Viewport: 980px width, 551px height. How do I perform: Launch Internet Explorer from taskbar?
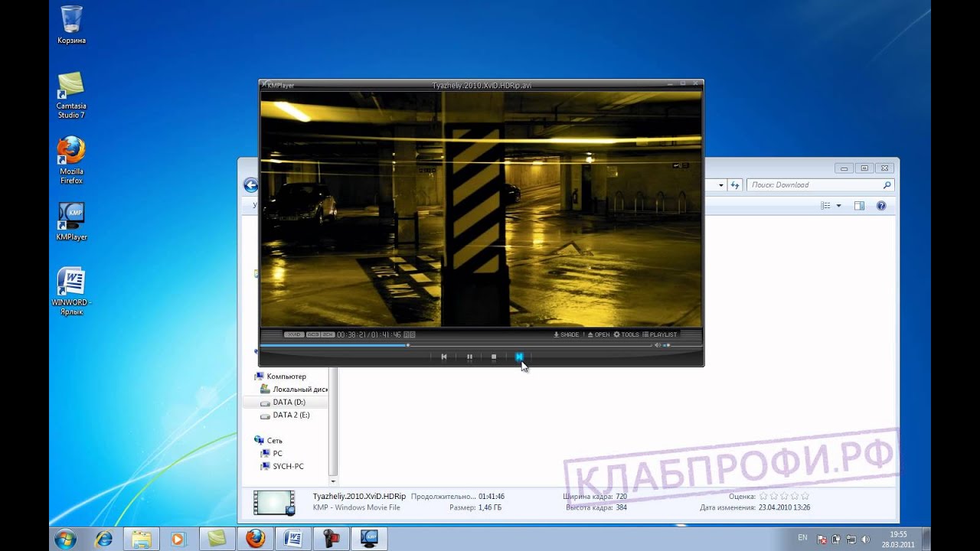click(x=103, y=539)
